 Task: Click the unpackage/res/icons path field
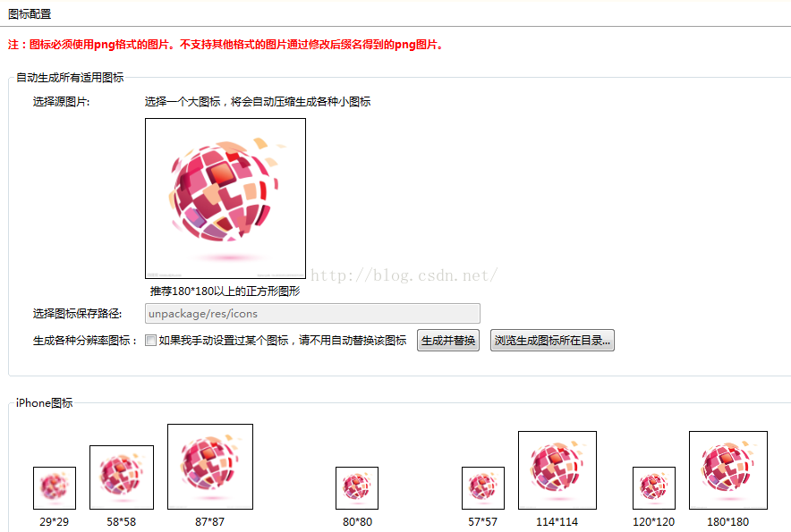[x=312, y=314]
